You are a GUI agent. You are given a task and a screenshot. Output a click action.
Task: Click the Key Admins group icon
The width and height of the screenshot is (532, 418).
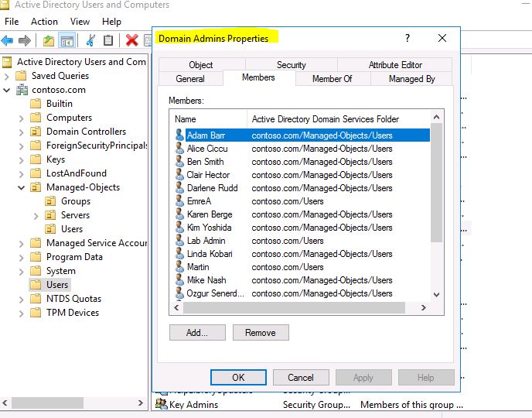pyautogui.click(x=161, y=404)
